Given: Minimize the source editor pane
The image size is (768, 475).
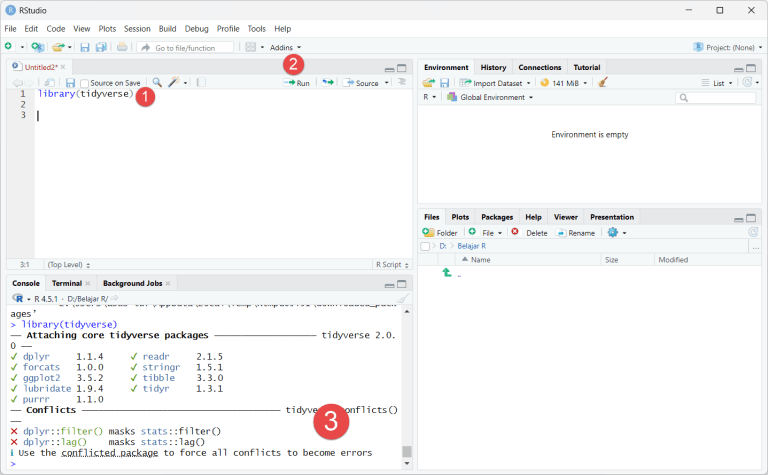Looking at the screenshot, I should (389, 69).
